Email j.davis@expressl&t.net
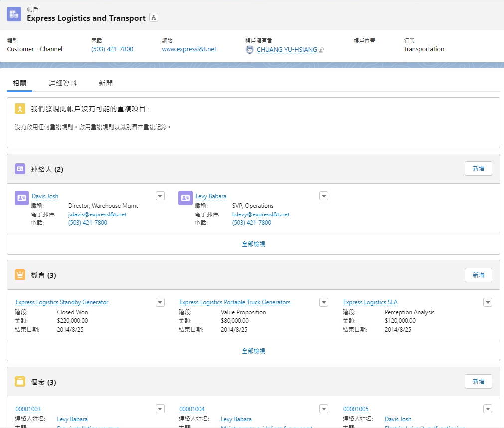 (97, 214)
